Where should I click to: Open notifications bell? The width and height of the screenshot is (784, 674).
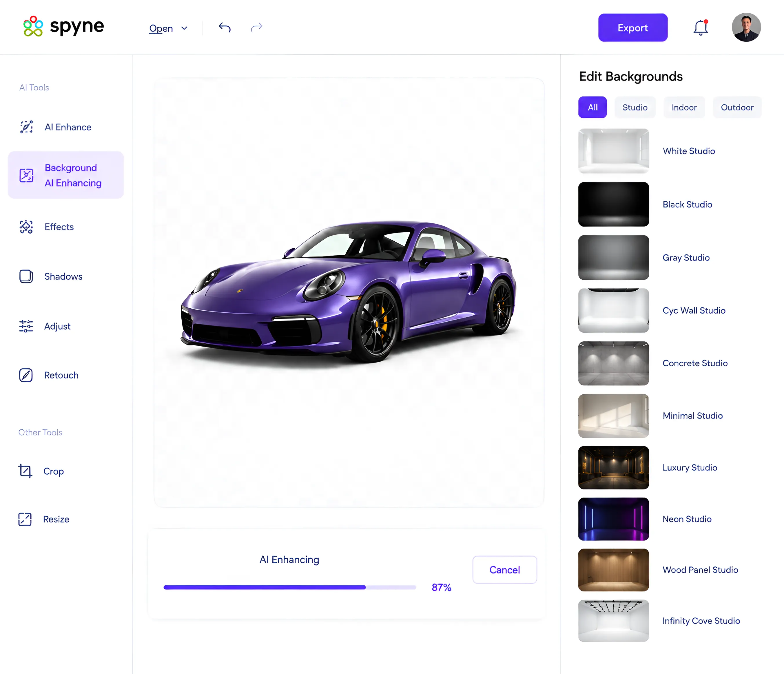pos(701,28)
